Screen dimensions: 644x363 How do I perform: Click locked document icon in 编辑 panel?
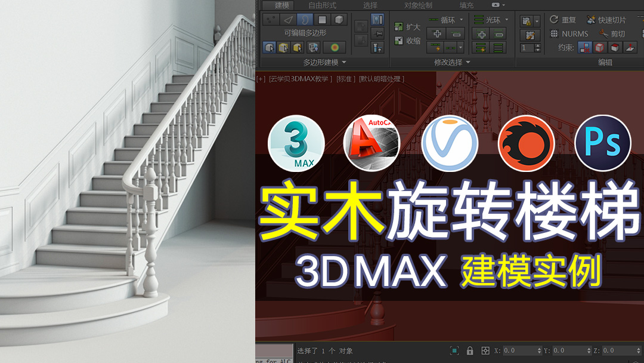coord(527,20)
